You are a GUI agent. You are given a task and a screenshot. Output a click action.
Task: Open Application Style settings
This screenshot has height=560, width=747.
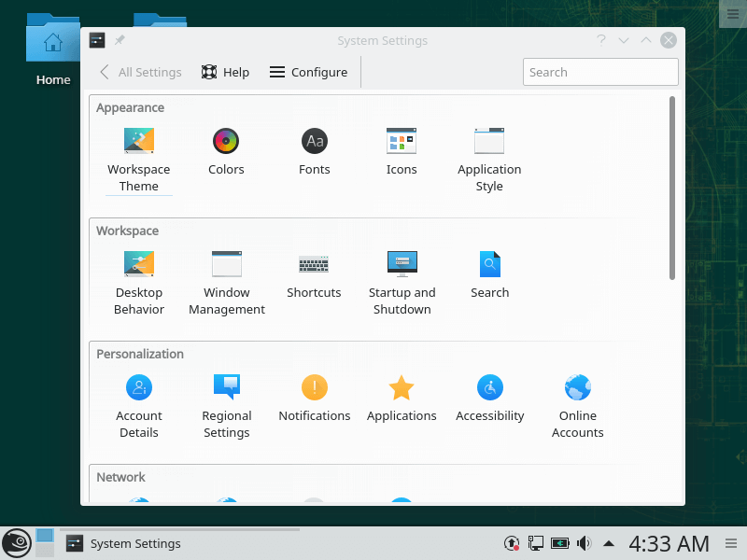(x=489, y=142)
